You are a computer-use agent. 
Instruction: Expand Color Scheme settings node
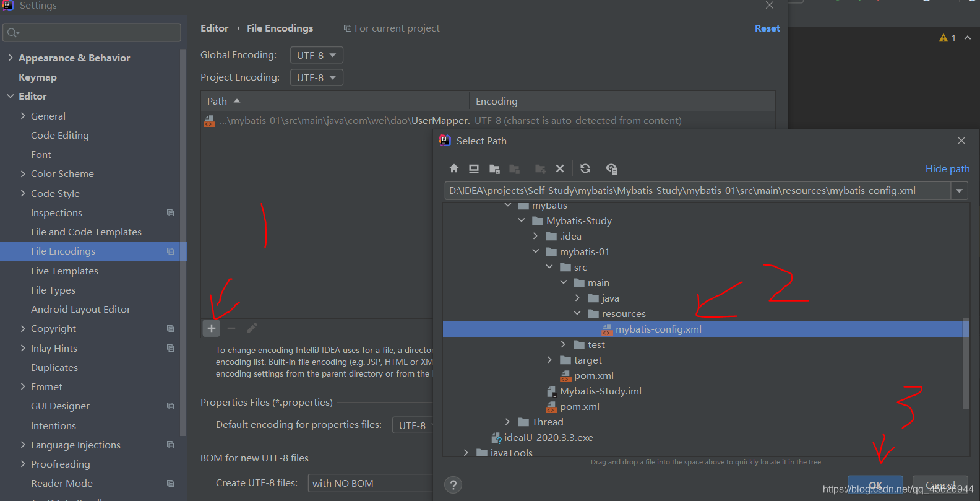point(23,173)
